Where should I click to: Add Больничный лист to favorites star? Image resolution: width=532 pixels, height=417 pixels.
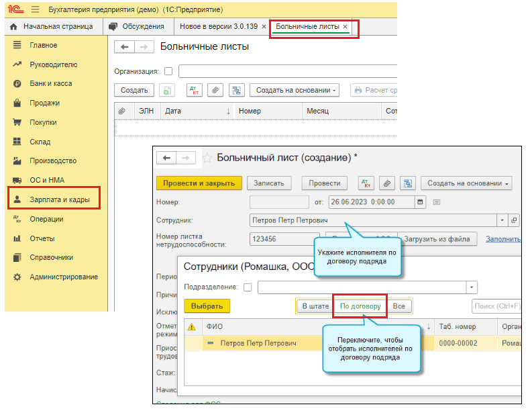207,158
